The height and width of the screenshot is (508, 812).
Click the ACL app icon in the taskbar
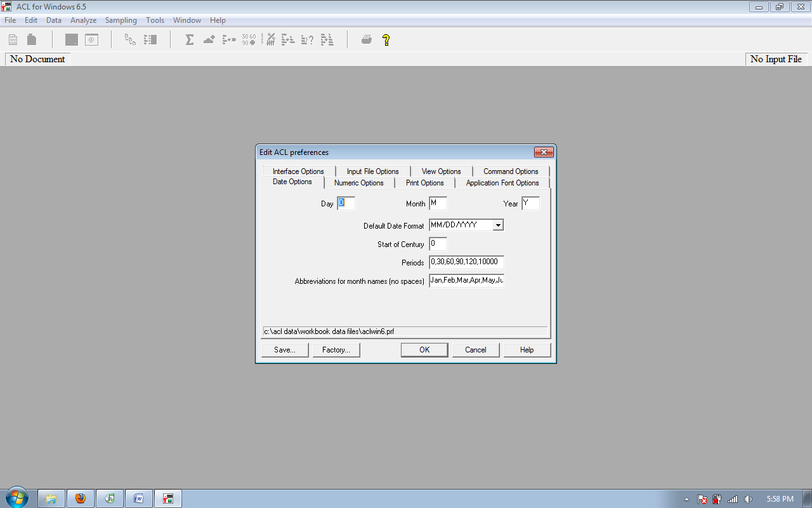[169, 498]
